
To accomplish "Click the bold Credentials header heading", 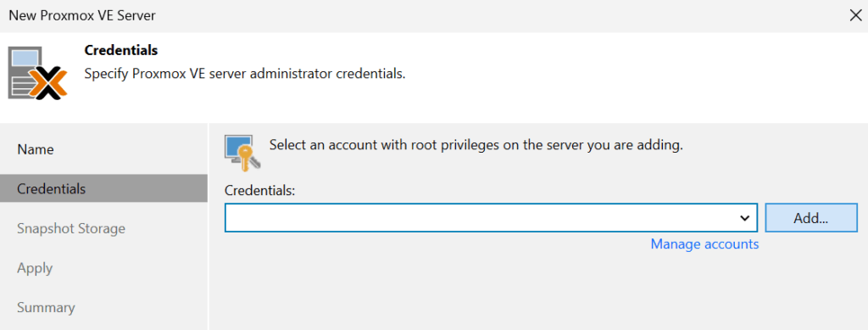I will click(120, 50).
